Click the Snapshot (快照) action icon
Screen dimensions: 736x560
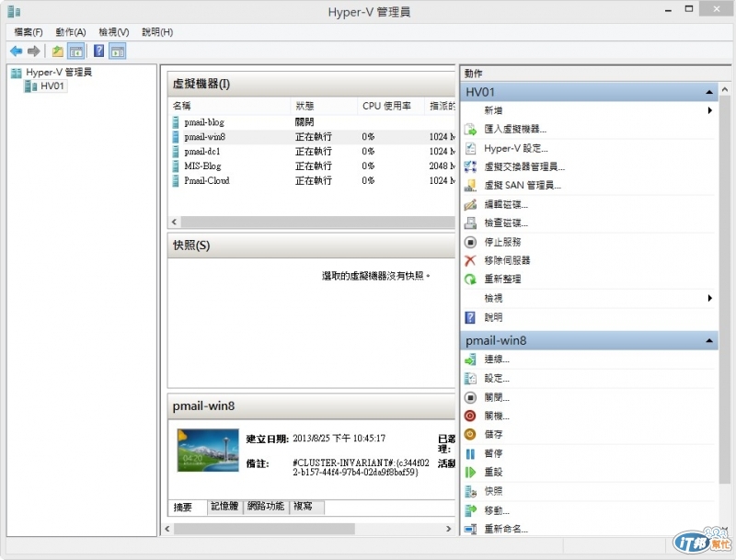click(x=470, y=491)
